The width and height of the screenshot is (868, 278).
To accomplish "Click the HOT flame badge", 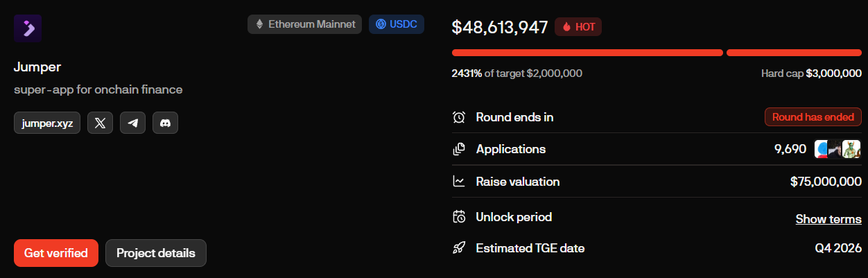I will tap(578, 27).
